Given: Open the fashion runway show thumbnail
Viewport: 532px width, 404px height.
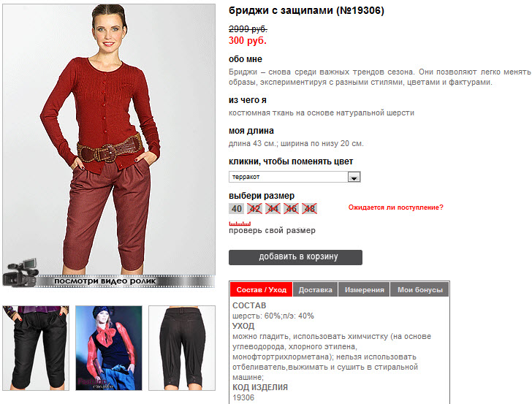Looking at the screenshot, I should pos(109,348).
